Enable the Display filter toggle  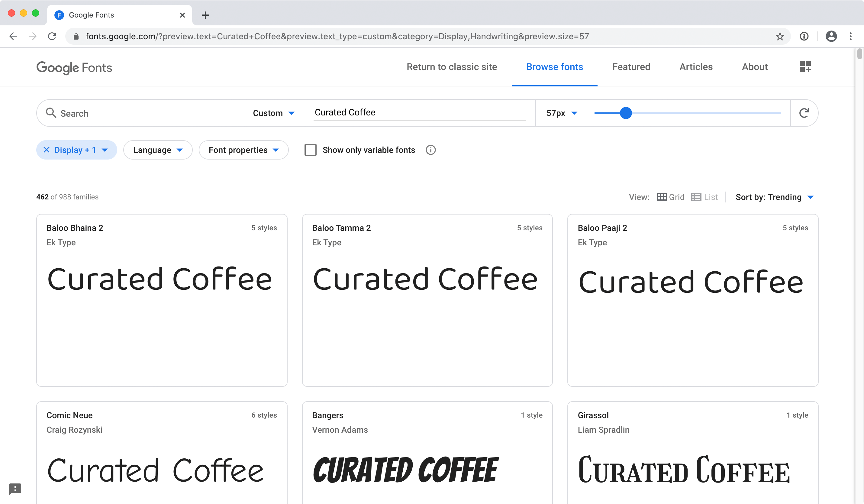point(76,149)
